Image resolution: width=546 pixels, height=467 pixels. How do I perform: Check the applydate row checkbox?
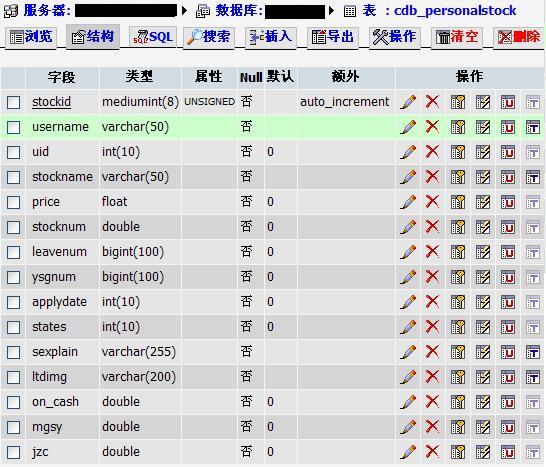pos(14,302)
